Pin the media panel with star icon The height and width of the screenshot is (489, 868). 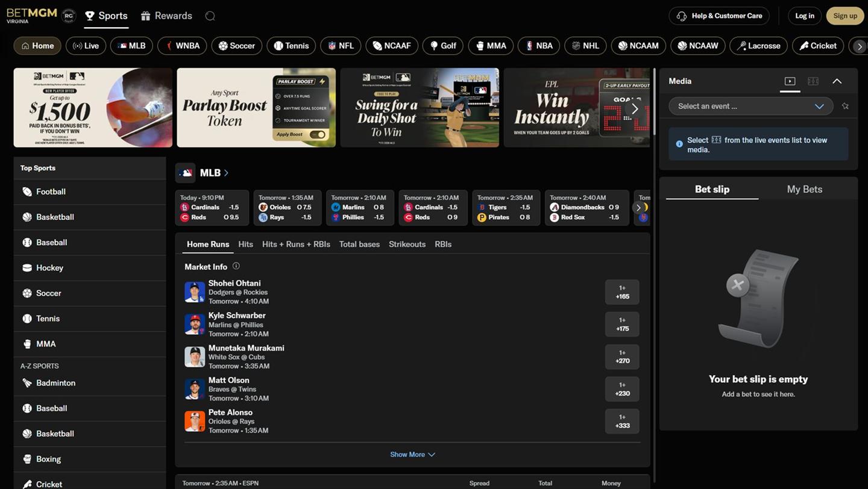[845, 106]
